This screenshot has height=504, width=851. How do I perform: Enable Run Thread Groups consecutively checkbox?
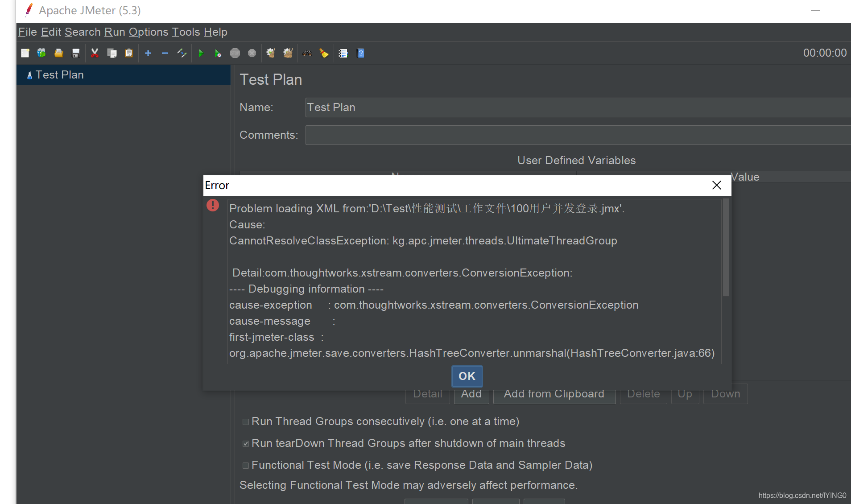(246, 422)
